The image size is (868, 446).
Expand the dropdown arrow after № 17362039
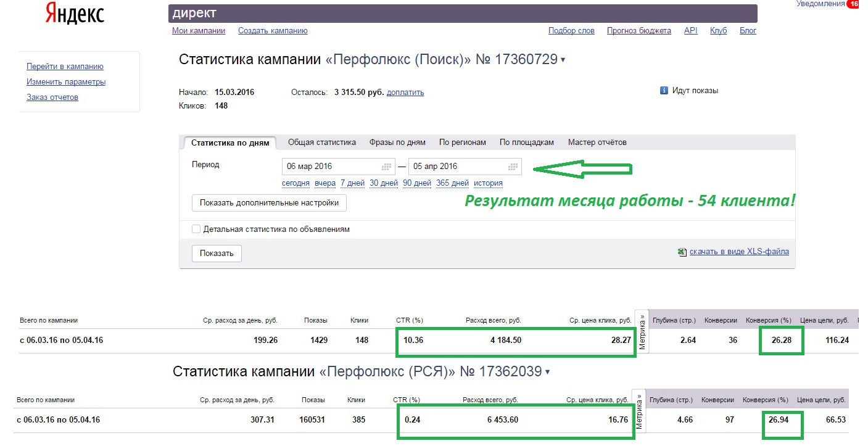click(547, 372)
